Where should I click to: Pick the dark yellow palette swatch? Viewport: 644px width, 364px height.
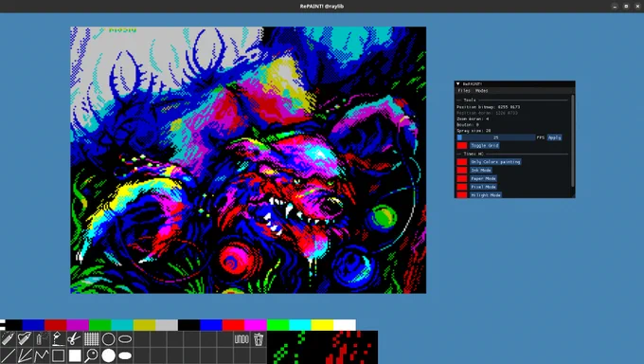point(144,325)
